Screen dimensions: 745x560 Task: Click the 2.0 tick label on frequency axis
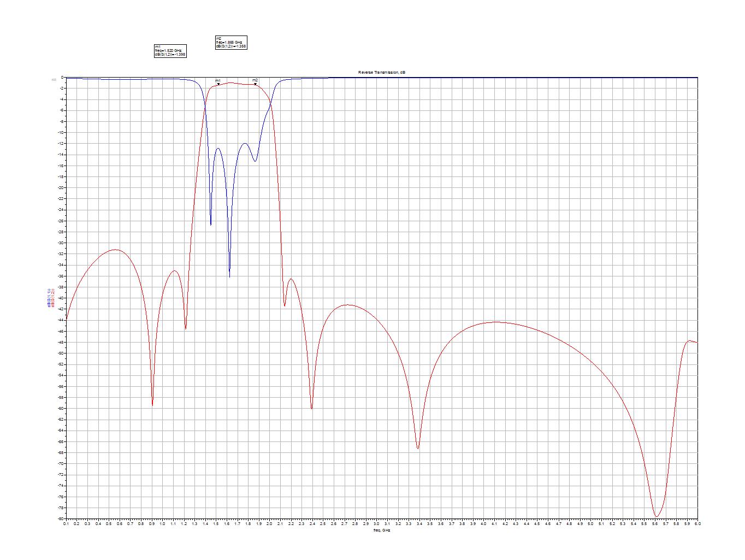pyautogui.click(x=269, y=523)
